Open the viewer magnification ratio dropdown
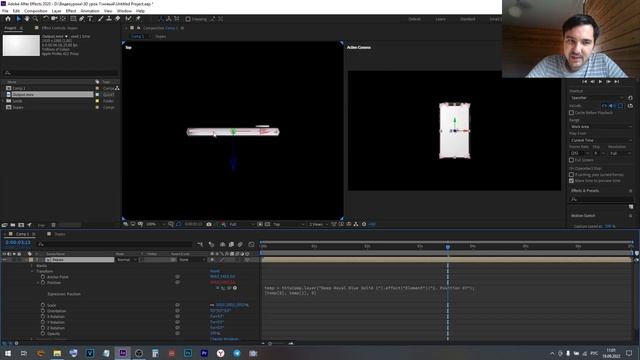The height and width of the screenshot is (360, 640). click(156, 224)
